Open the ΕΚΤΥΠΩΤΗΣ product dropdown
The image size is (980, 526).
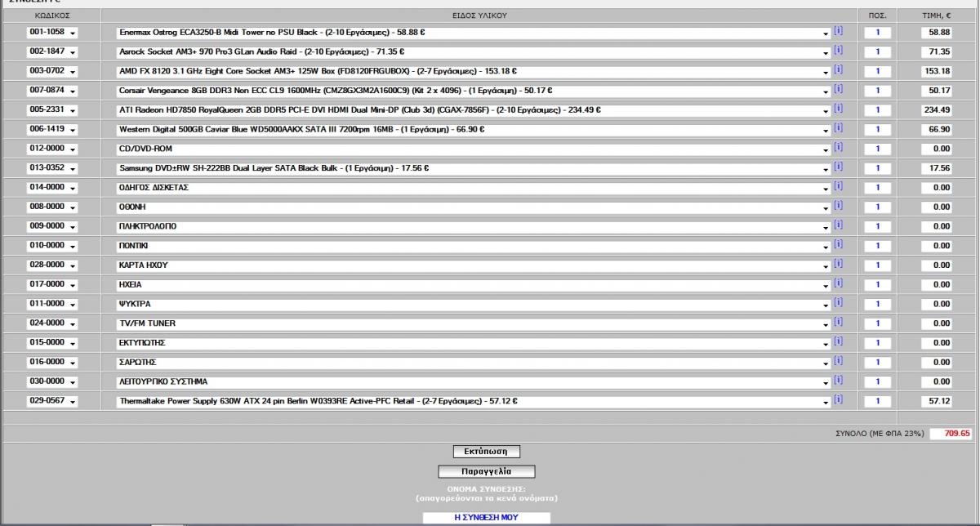coord(474,344)
